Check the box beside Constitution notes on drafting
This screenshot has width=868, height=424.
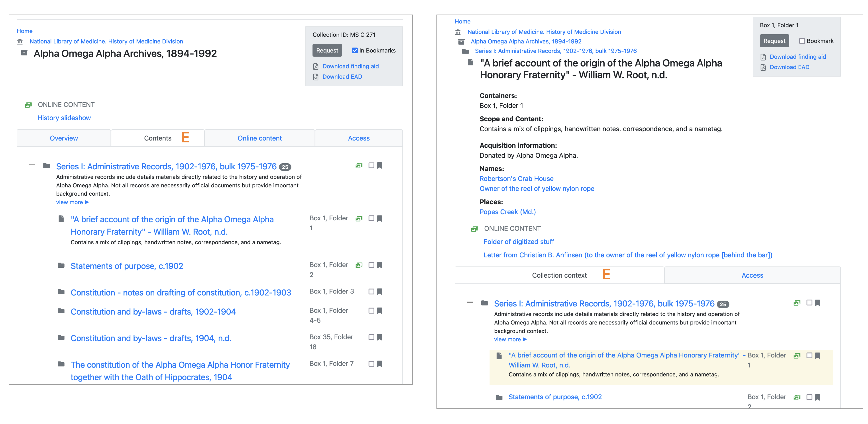[372, 291]
